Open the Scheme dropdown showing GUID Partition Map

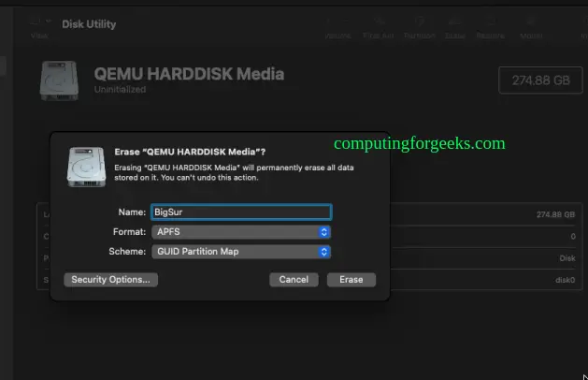coord(241,252)
